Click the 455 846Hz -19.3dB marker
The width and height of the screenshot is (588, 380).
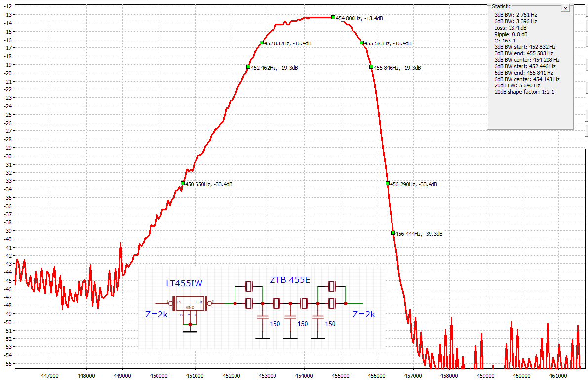coord(371,67)
